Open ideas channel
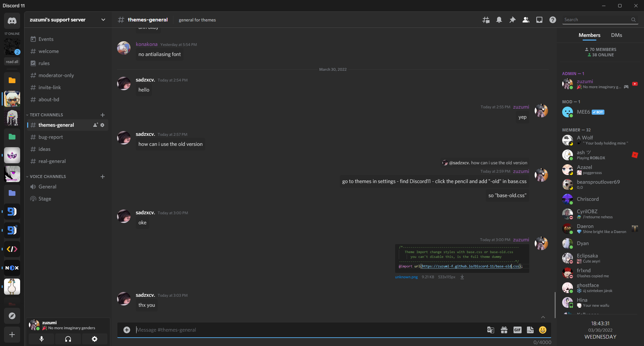Screen dimensions: 644x346 (67, 149)
